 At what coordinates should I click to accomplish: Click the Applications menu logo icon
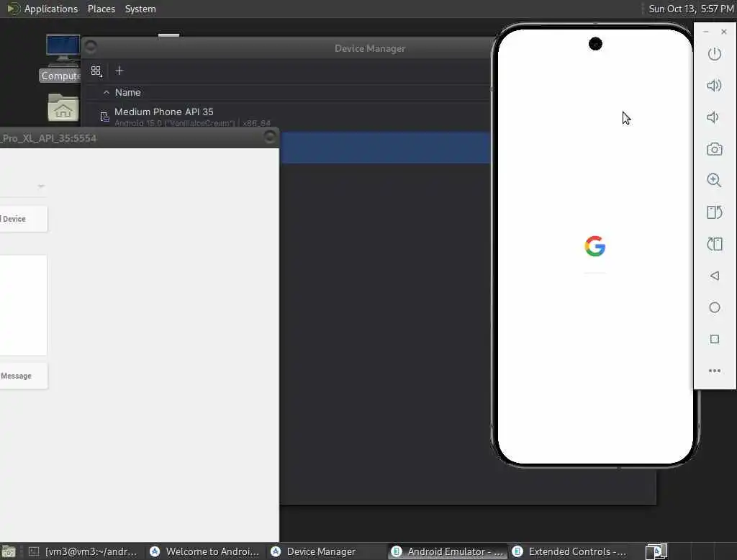pyautogui.click(x=13, y=9)
